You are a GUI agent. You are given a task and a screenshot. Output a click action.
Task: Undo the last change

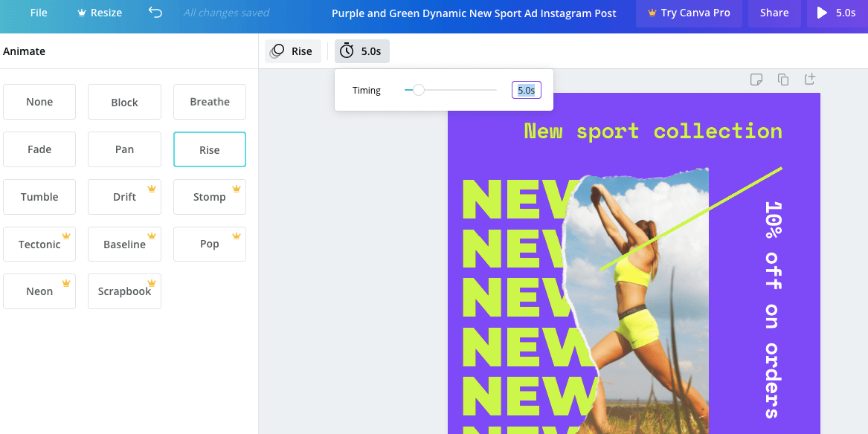pos(155,12)
